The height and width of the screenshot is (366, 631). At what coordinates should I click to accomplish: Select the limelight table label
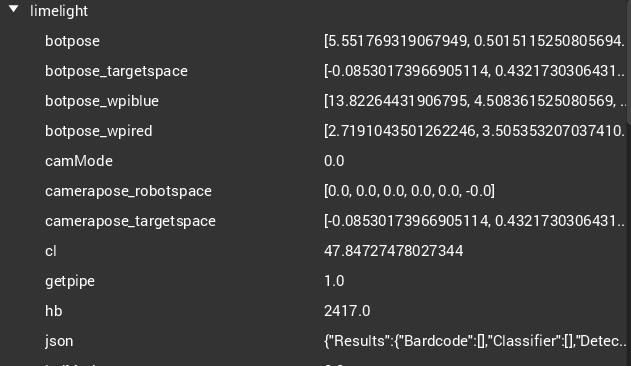pos(59,11)
